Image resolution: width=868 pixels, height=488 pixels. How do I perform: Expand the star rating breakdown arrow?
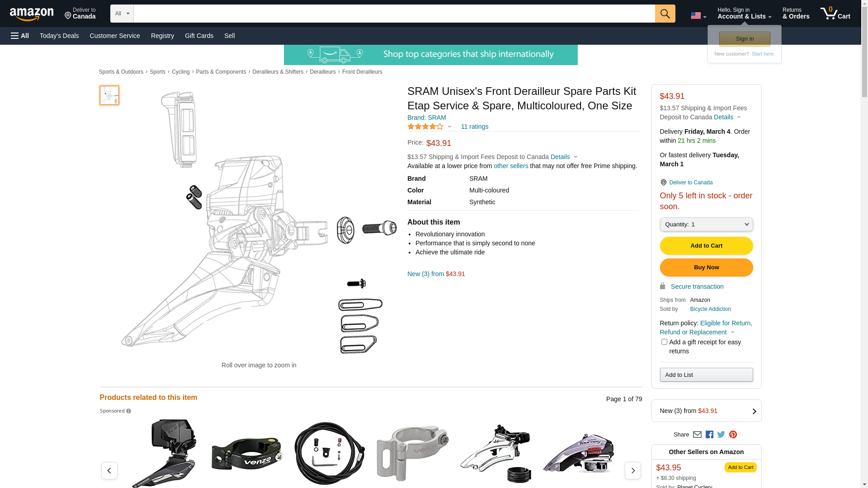tap(449, 127)
